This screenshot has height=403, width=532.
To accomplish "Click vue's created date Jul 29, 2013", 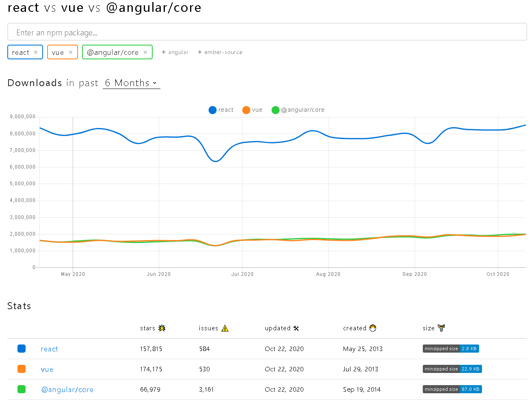I will tap(360, 369).
